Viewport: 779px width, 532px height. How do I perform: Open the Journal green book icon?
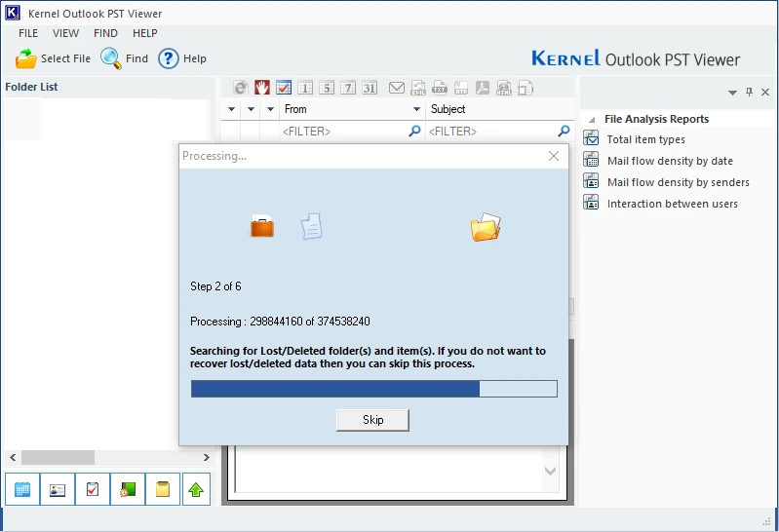[128, 489]
